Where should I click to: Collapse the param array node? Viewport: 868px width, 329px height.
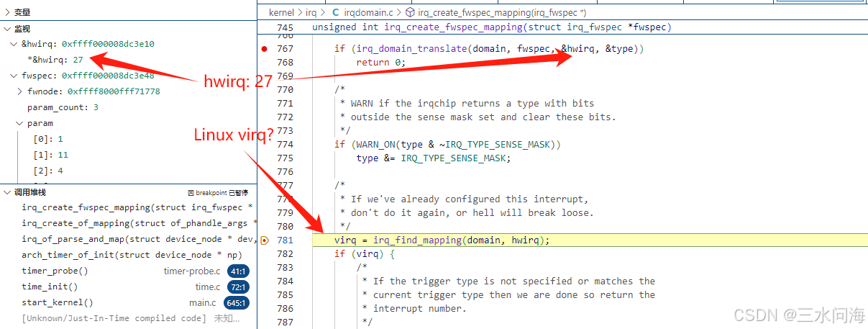point(20,123)
